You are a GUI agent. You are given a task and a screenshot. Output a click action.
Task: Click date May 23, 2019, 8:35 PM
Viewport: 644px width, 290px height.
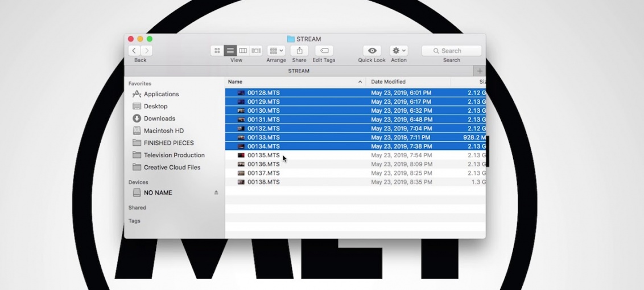coord(401,182)
